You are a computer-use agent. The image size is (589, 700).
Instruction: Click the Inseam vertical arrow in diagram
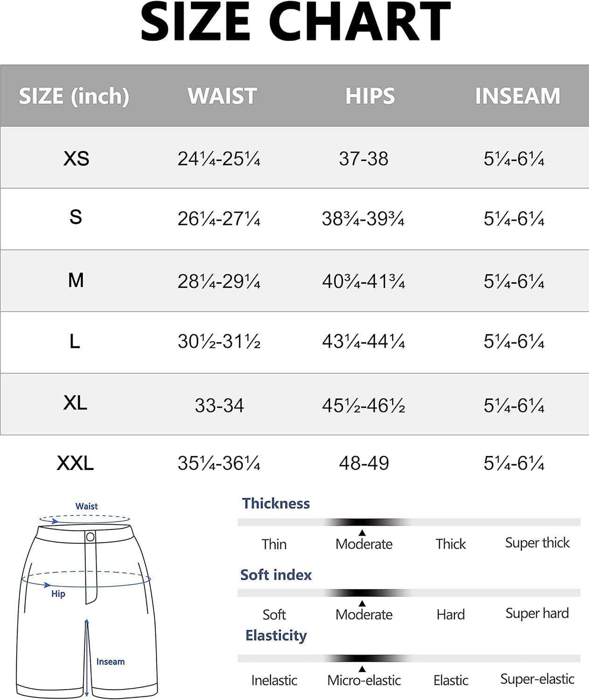[87, 658]
